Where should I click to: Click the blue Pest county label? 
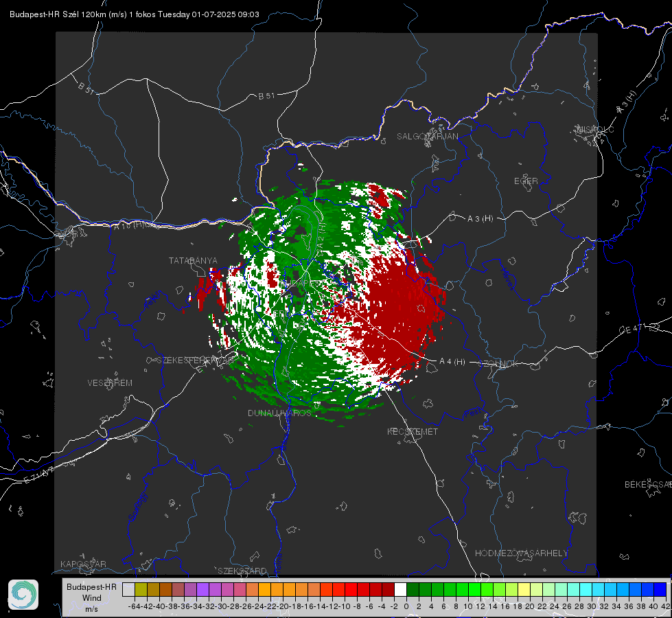[473, 413]
